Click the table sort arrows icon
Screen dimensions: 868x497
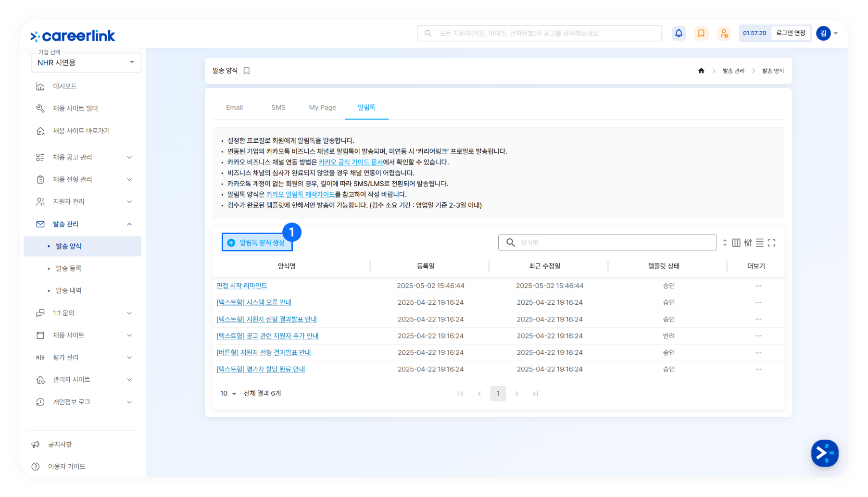725,243
